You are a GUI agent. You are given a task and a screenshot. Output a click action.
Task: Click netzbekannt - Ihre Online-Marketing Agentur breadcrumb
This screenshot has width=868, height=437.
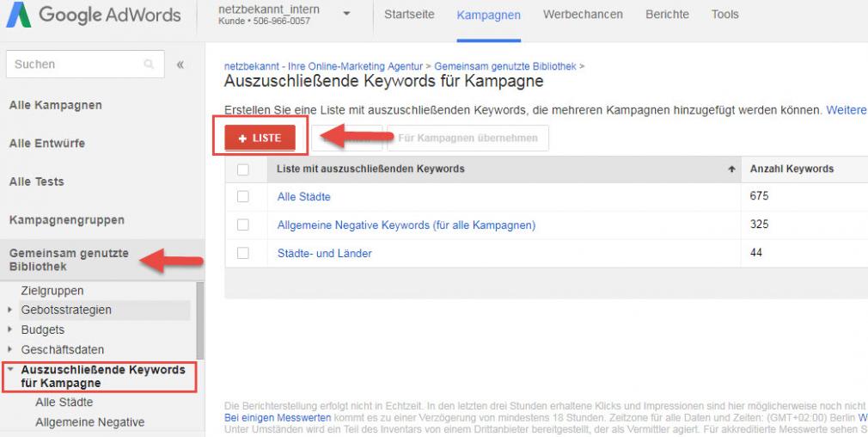(x=323, y=66)
